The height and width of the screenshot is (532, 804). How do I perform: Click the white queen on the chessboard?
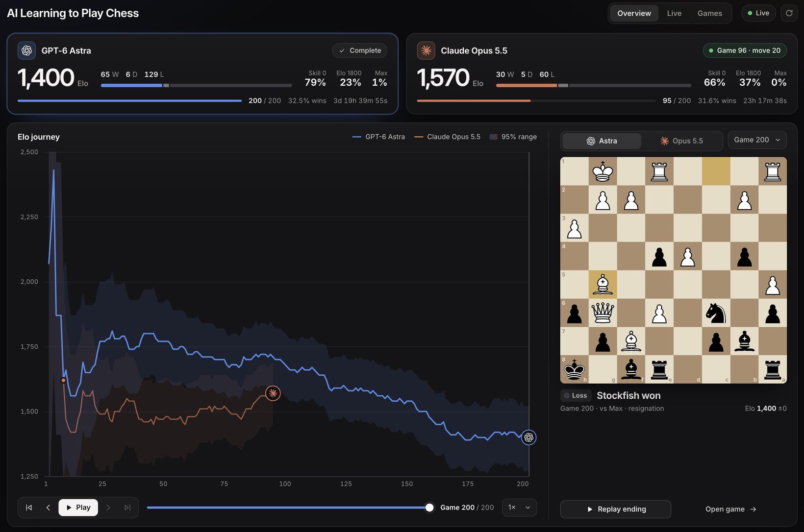coord(603,313)
